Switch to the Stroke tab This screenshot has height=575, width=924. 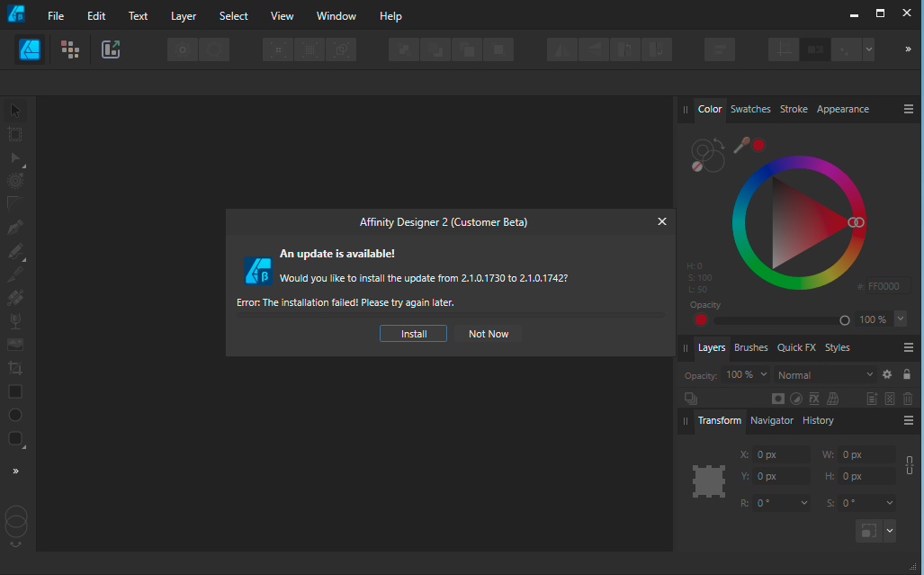794,109
